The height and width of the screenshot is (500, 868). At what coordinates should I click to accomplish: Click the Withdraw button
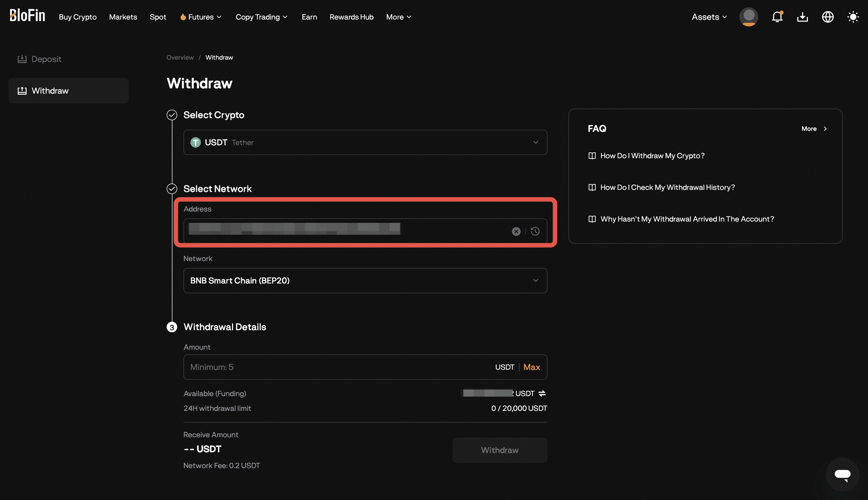click(x=500, y=450)
